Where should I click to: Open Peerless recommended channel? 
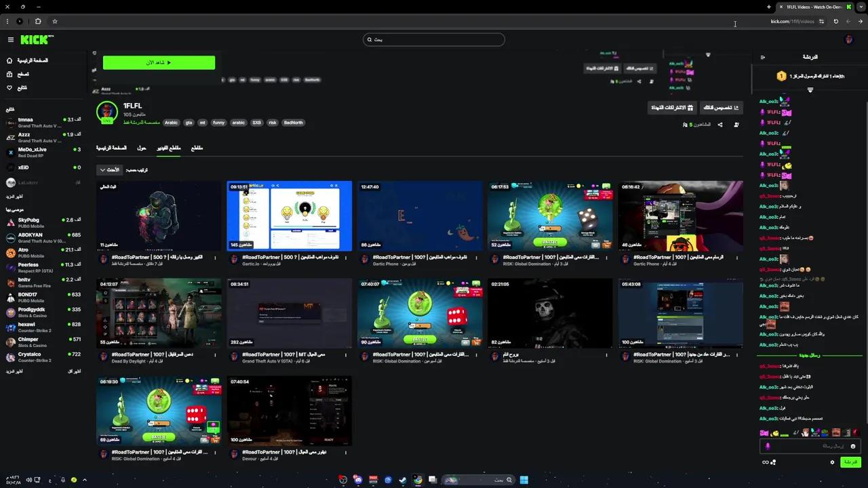(43, 268)
